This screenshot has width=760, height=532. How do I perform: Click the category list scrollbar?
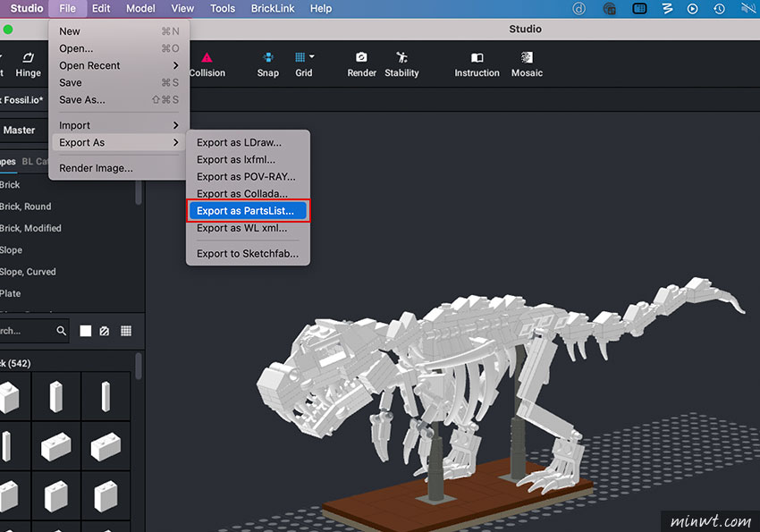pyautogui.click(x=139, y=192)
